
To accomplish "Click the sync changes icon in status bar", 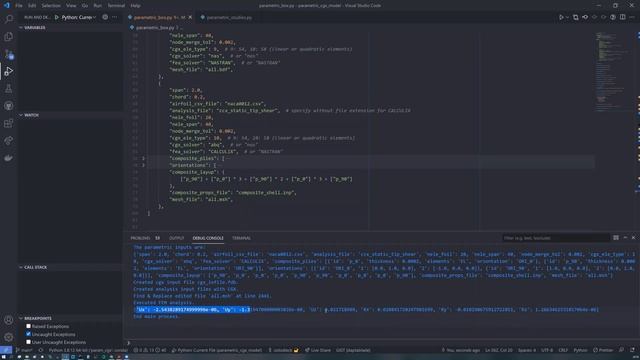I will point(41,350).
